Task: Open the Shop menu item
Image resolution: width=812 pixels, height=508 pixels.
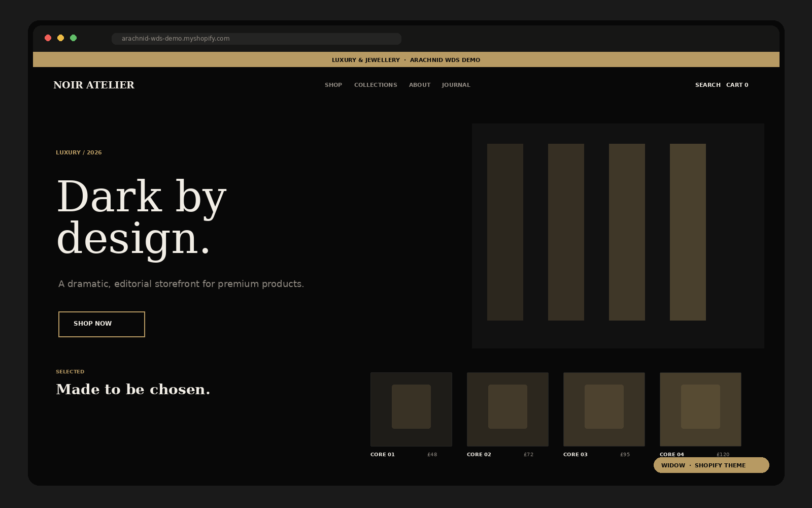Action: click(x=333, y=85)
